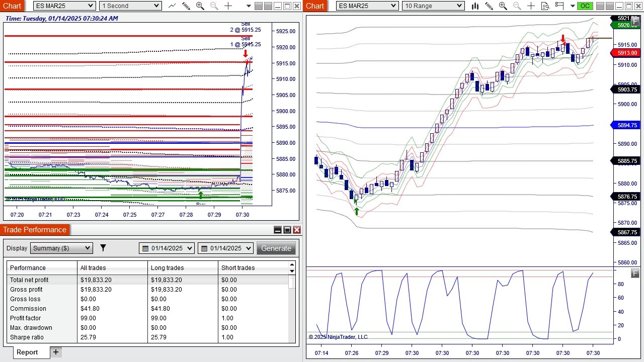
Task: Open 1 Second interval dropdown
Action: (130, 6)
